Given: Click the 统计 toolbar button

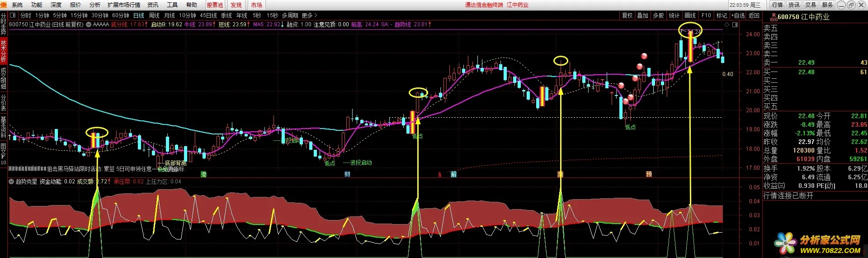Looking at the screenshot, I should [x=674, y=15].
